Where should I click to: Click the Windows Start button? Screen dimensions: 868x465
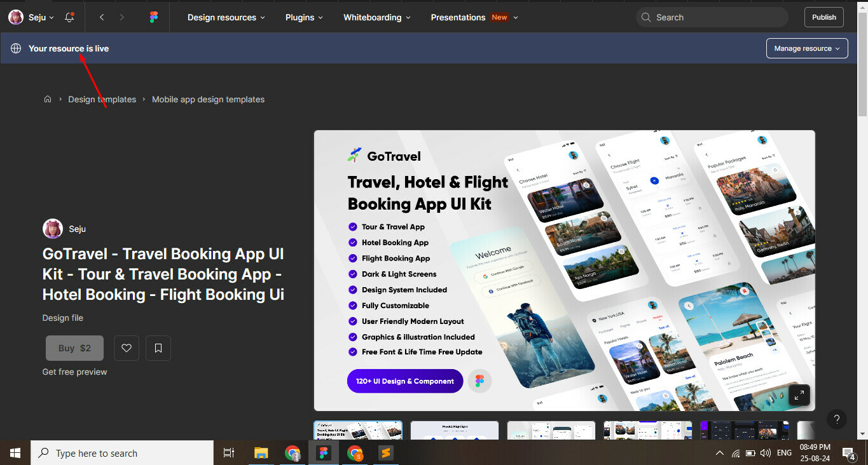[15, 453]
